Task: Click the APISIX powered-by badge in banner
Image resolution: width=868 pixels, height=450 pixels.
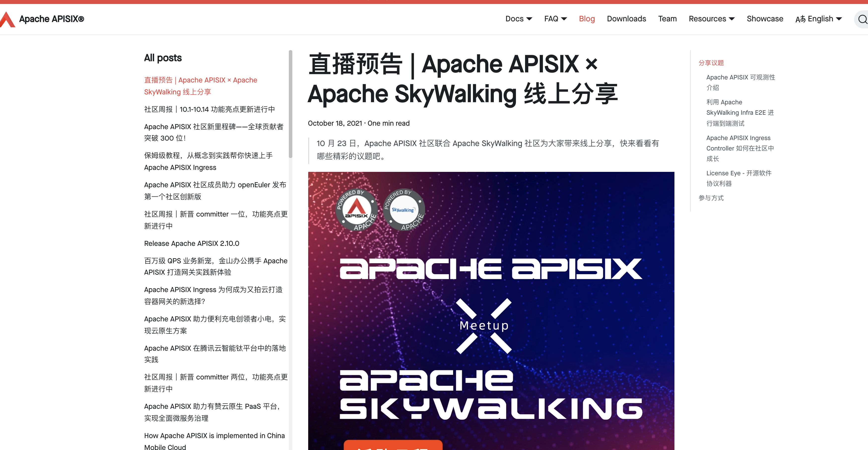Action: [357, 210]
